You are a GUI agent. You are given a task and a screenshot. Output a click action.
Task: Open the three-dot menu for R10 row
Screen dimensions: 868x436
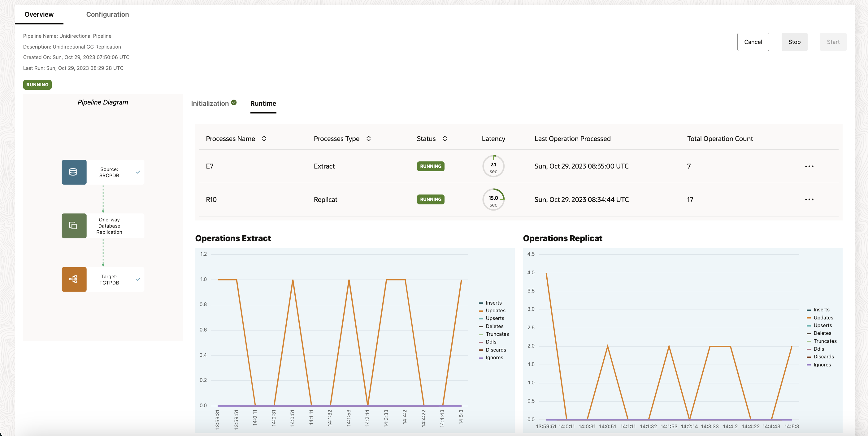click(809, 199)
